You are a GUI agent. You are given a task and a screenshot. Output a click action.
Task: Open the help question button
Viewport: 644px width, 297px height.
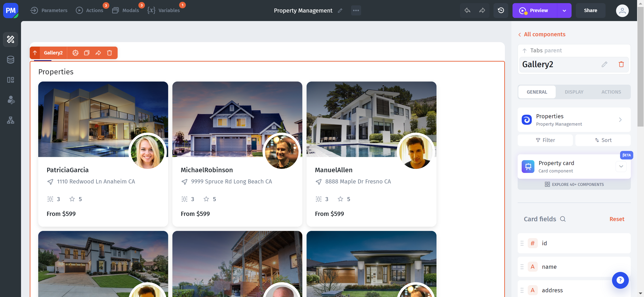point(620,280)
